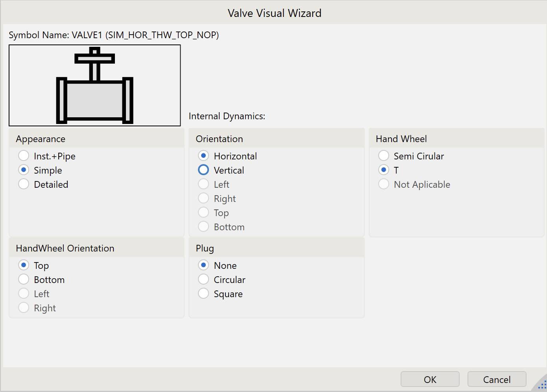The image size is (547, 392).
Task: Select Circular plug shape
Action: (204, 279)
